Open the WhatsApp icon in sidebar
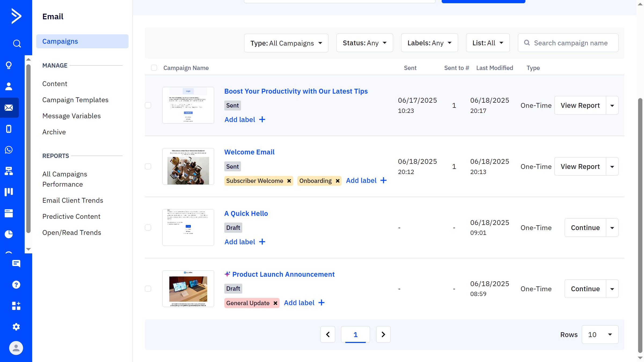This screenshot has height=362, width=644. [9, 150]
